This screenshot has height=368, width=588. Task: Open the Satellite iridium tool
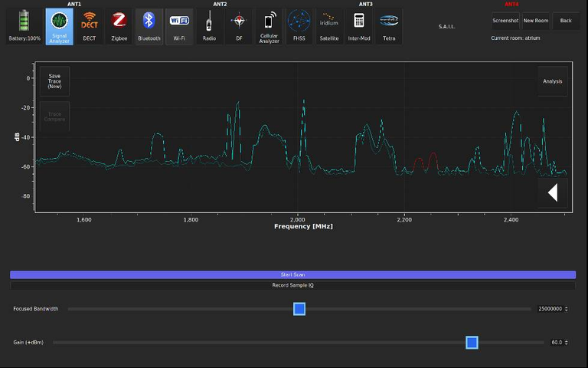[329, 25]
